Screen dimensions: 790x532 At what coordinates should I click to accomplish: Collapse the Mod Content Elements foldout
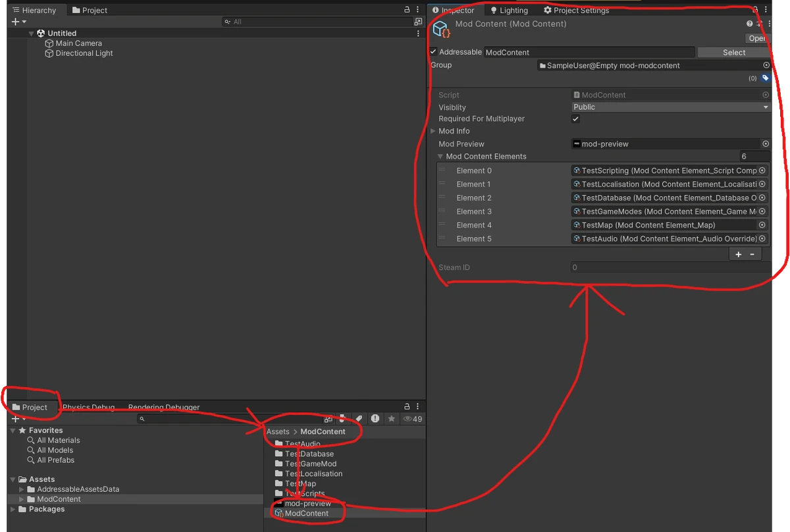pyautogui.click(x=440, y=157)
